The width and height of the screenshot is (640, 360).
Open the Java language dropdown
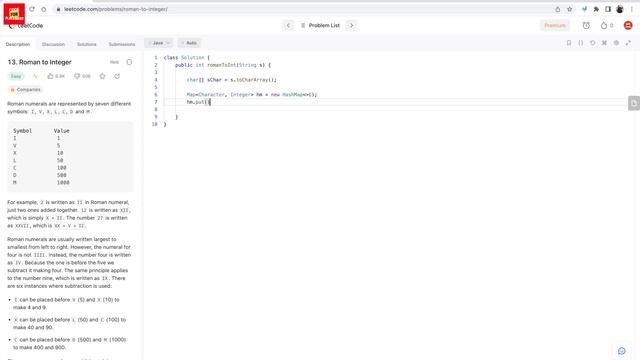pos(159,43)
